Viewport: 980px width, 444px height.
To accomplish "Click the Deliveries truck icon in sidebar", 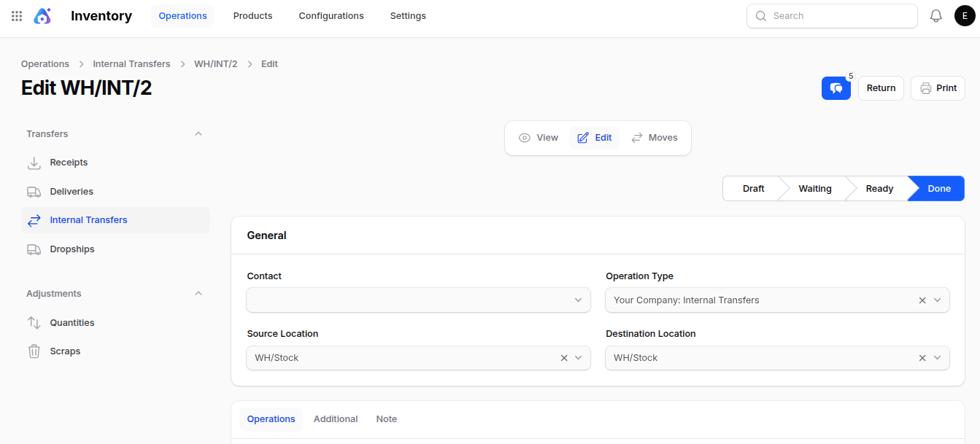I will tap(34, 192).
